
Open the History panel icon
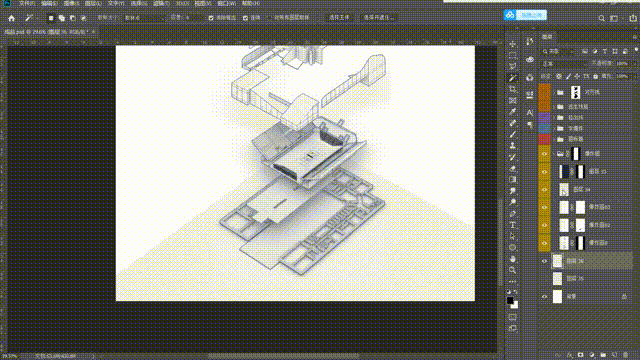(x=530, y=42)
